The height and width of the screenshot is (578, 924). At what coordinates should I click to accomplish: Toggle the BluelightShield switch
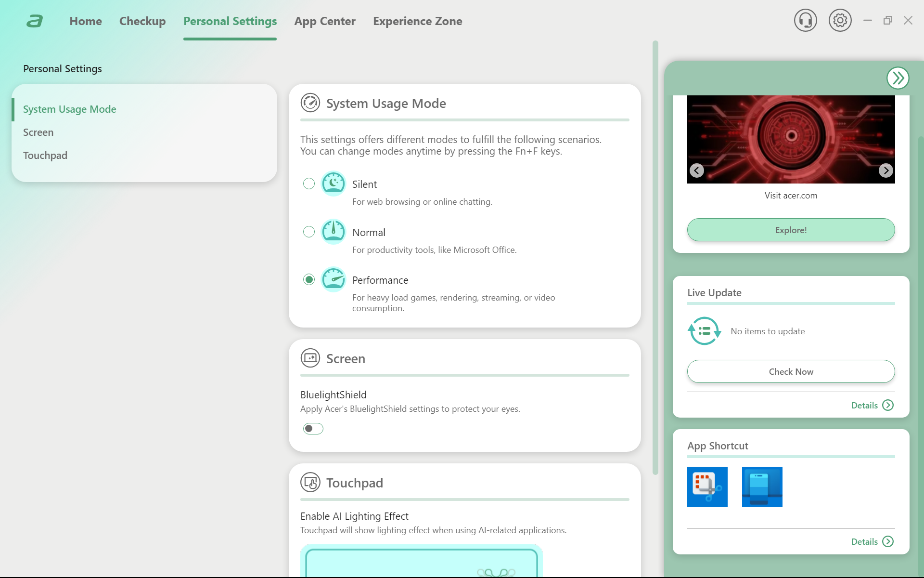point(313,429)
